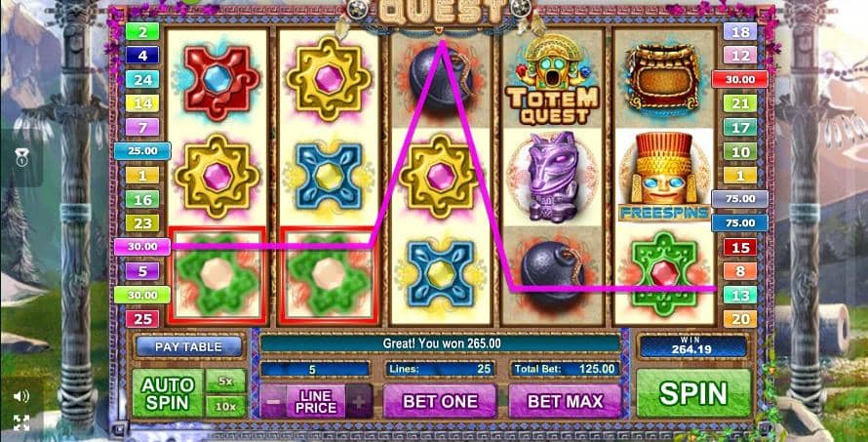Click the Freespins totem mask symbol
The image size is (868, 442).
tap(664, 177)
